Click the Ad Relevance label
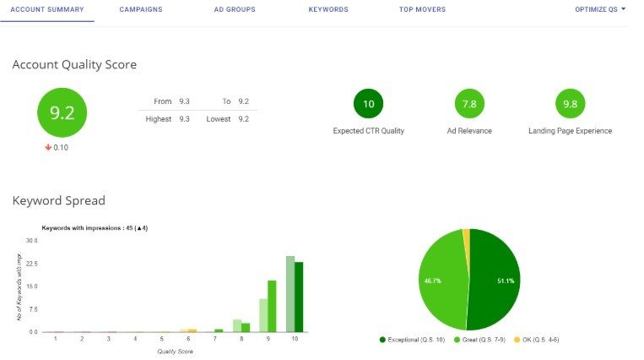The height and width of the screenshot is (360, 644). [x=469, y=131]
